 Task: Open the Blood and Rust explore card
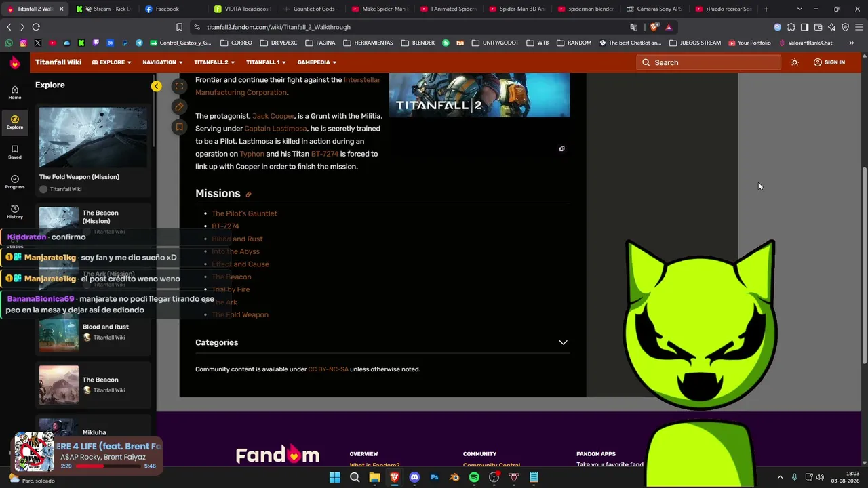pyautogui.click(x=94, y=331)
